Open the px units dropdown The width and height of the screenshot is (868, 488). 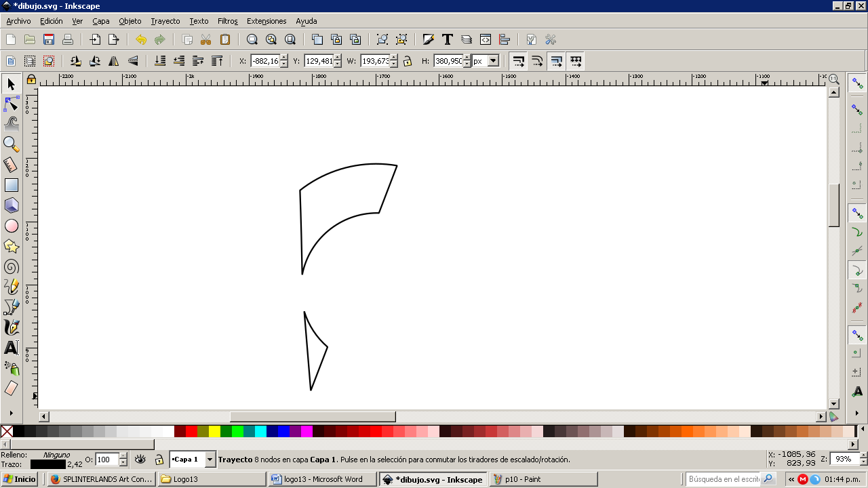pos(493,61)
